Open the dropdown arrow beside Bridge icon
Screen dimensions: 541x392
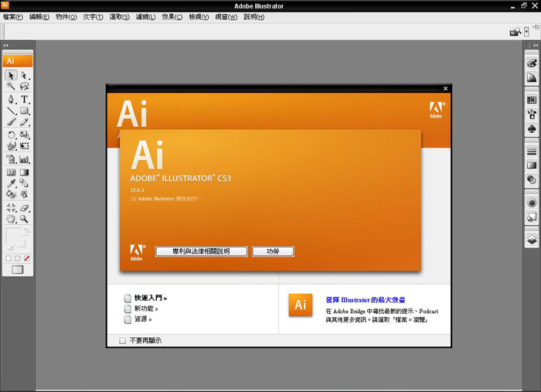point(526,32)
